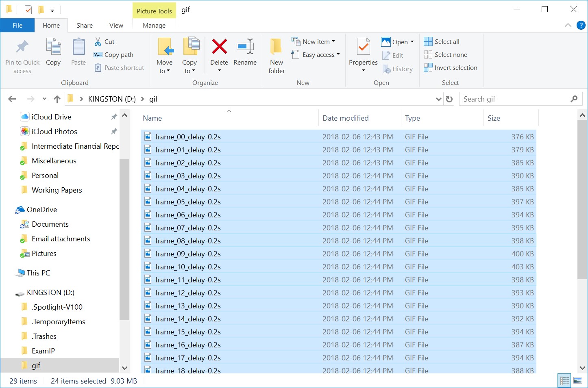The width and height of the screenshot is (588, 388).
Task: Select file frame_17_delay-0.2s
Action: pos(338,358)
